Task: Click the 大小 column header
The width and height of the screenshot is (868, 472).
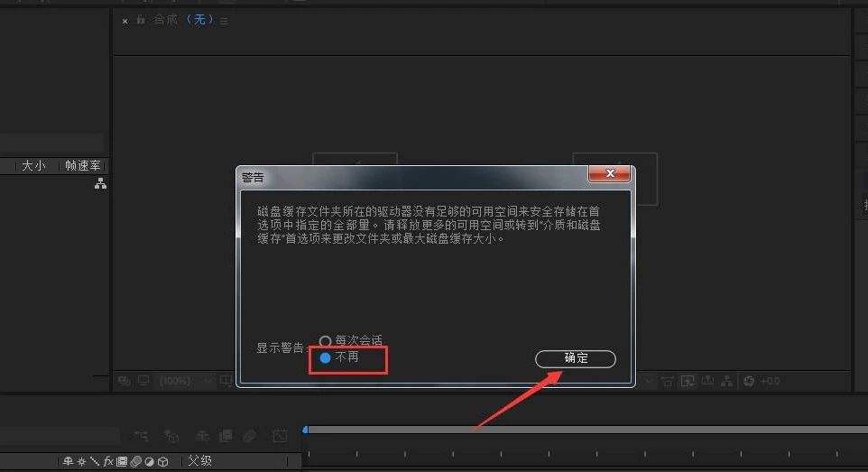Action: (x=33, y=166)
